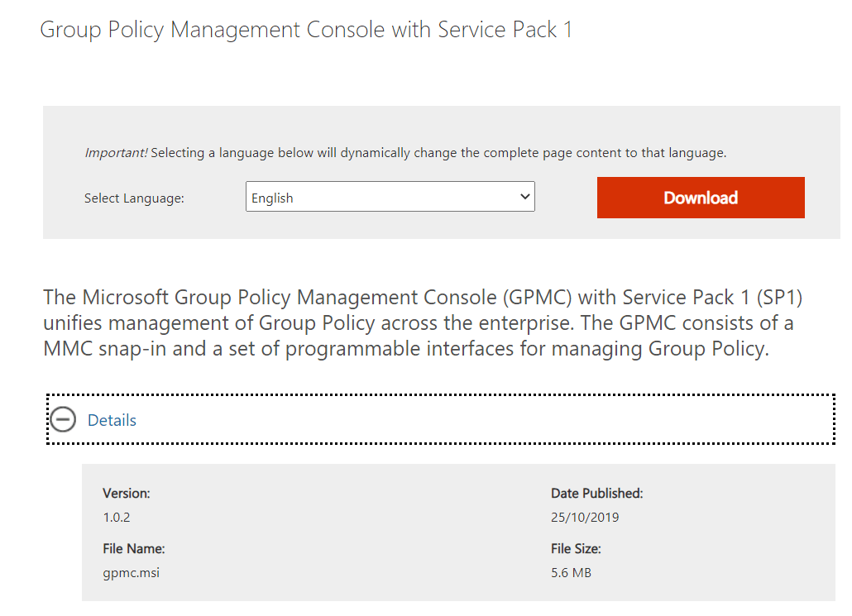
Task: Click the Version: label
Action: [126, 494]
